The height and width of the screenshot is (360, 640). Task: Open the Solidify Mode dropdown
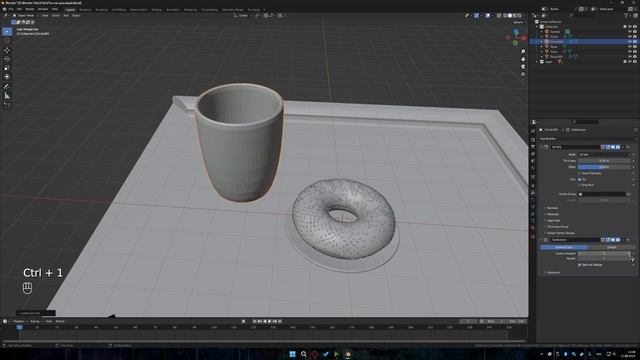point(604,155)
